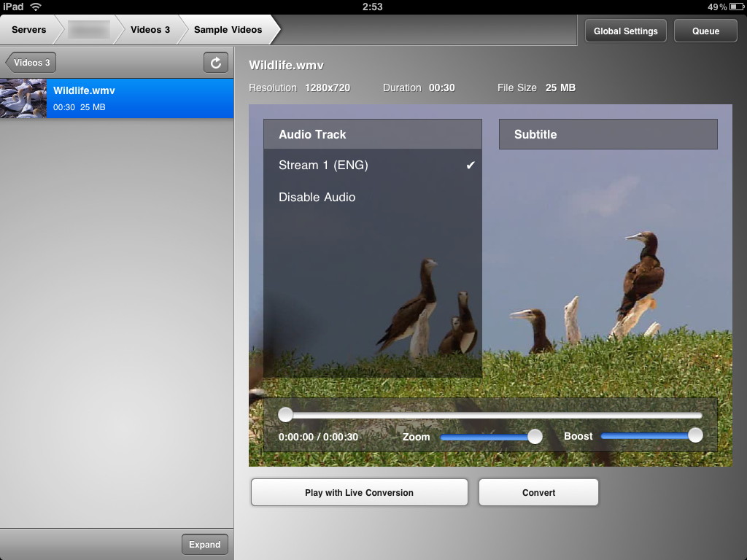
Task: Open Global Settings
Action: 625,31
